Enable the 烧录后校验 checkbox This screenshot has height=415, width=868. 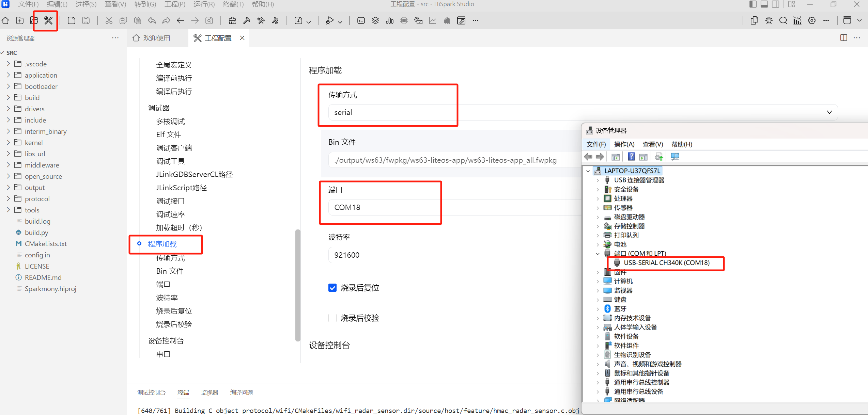[x=332, y=318]
